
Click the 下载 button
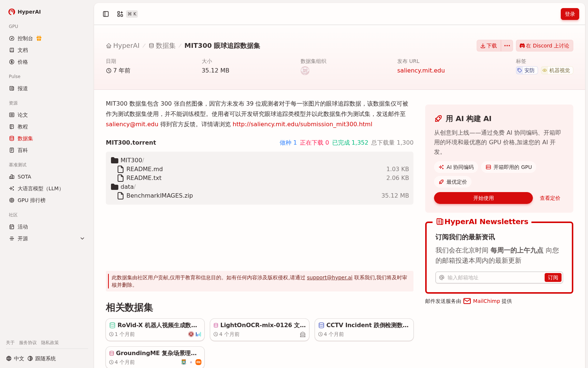(489, 46)
